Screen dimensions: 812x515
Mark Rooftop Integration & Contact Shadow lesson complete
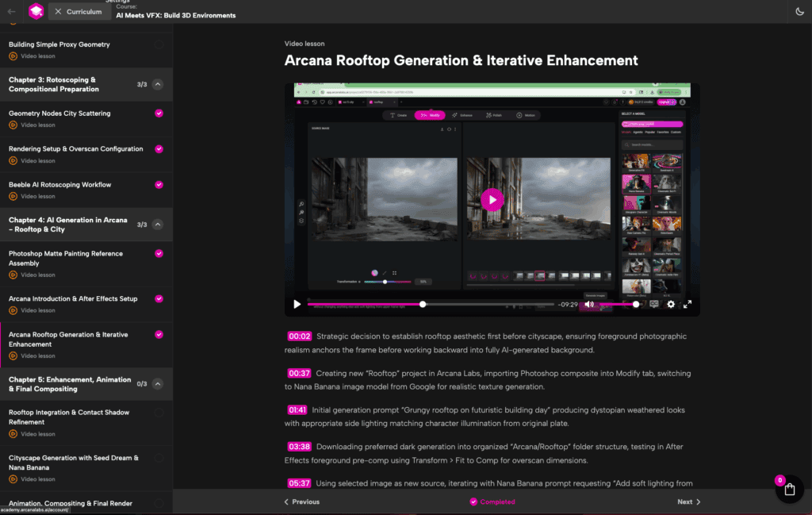point(159,413)
